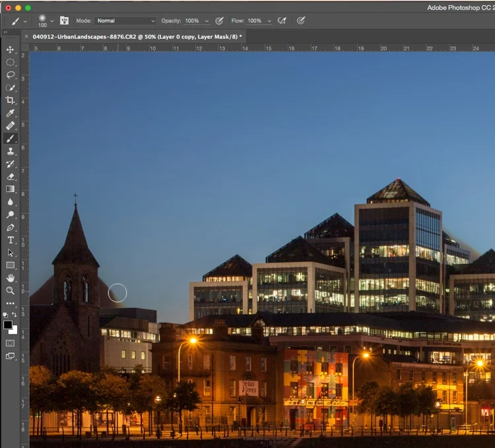Swap foreground and background colors

(x=15, y=315)
